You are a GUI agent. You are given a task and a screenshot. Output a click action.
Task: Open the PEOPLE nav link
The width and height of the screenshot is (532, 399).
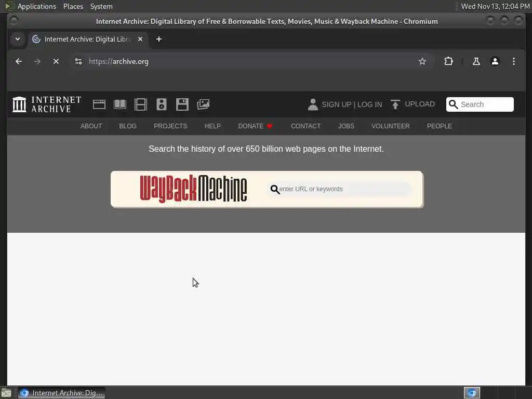point(440,126)
